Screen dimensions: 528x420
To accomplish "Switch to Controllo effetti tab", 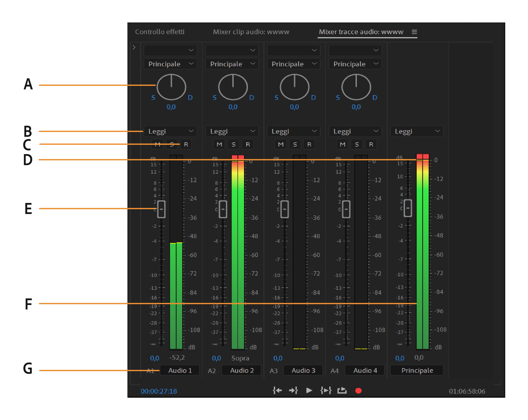I will coord(160,32).
